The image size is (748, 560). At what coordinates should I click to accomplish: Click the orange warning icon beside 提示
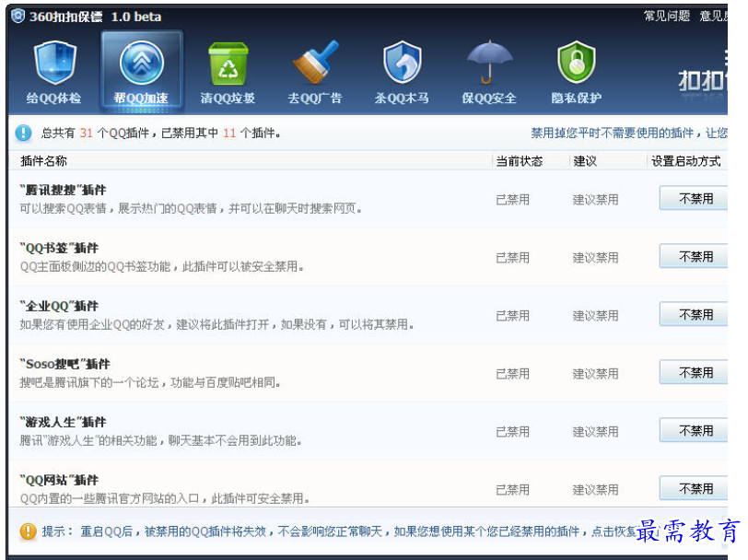coord(29,531)
